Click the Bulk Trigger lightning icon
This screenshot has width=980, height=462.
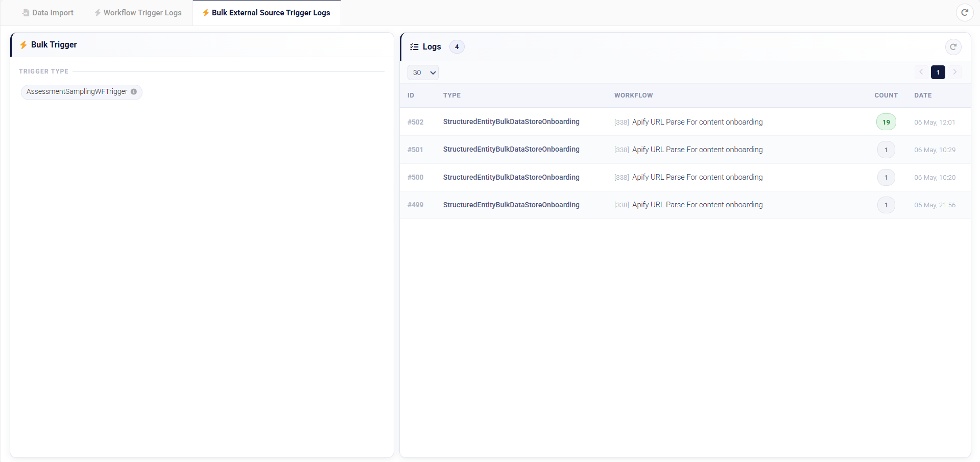point(23,45)
